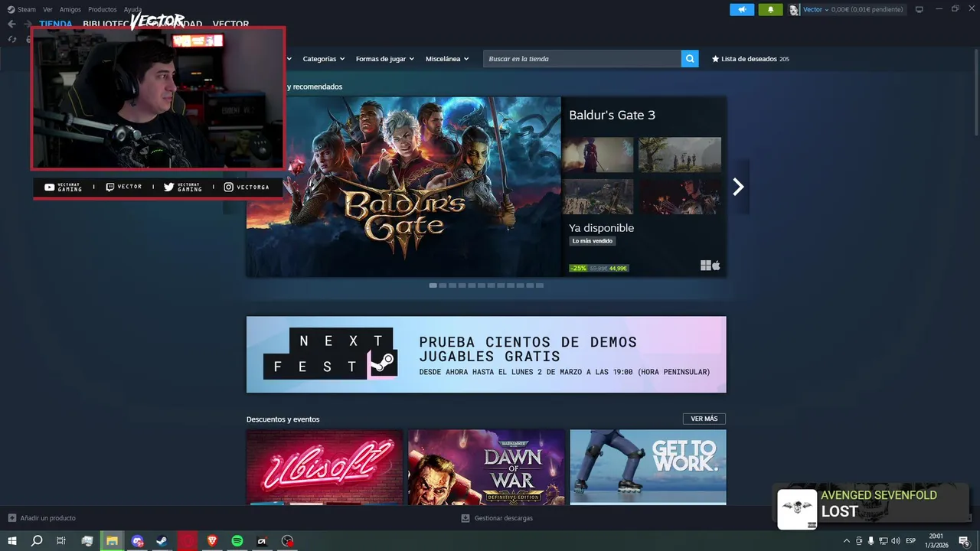Image resolution: width=980 pixels, height=551 pixels.
Task: Open the Ayuda menu
Action: pos(132,9)
